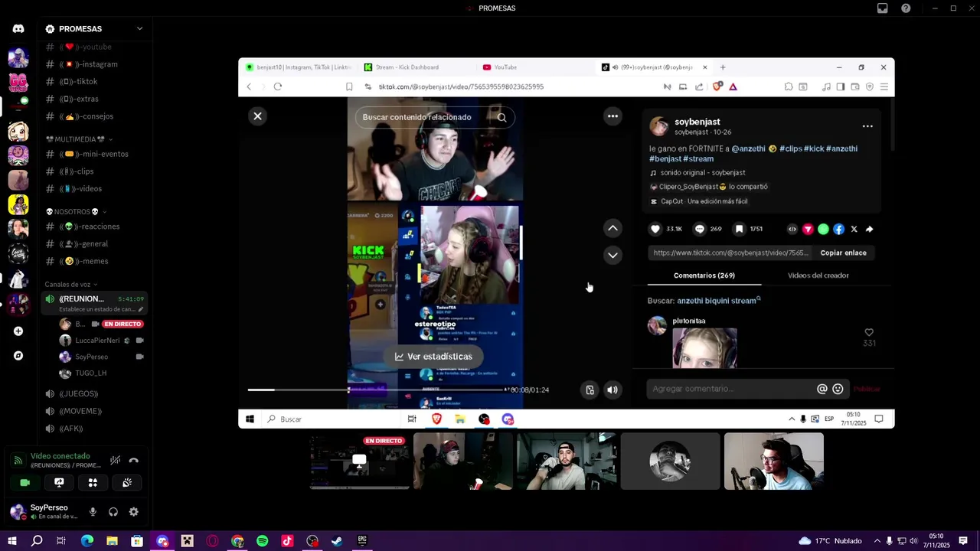
Task: Click the #kick hashtag link
Action: [814, 148]
